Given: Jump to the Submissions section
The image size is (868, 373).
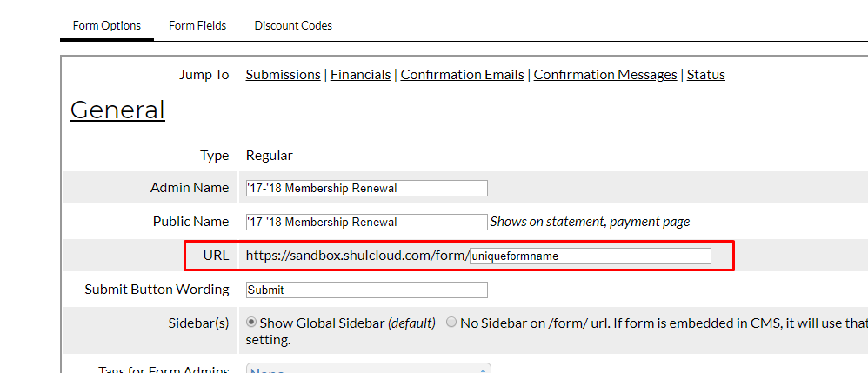Looking at the screenshot, I should [283, 75].
